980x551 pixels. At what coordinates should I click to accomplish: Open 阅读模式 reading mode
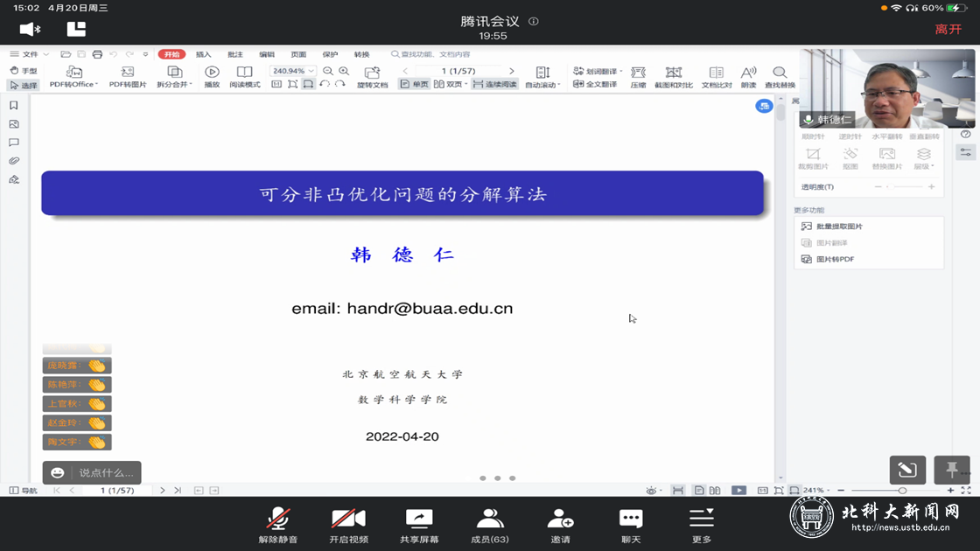tap(245, 74)
